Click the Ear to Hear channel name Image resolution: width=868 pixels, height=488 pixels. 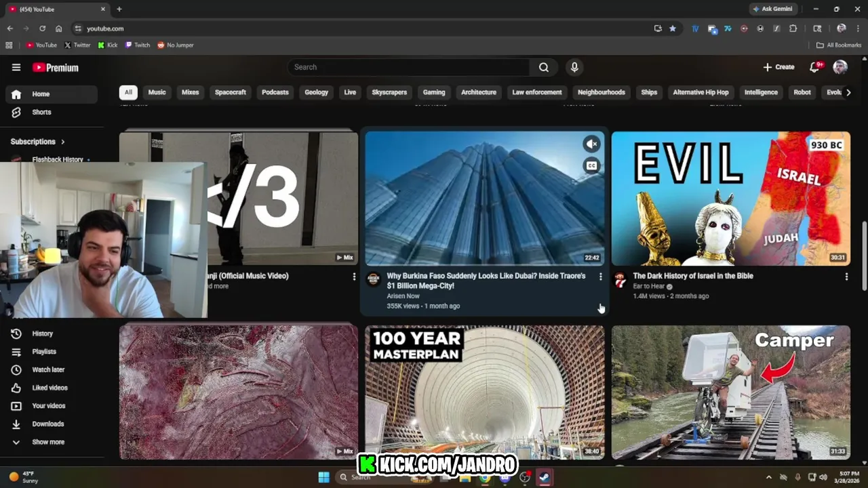pyautogui.click(x=649, y=286)
